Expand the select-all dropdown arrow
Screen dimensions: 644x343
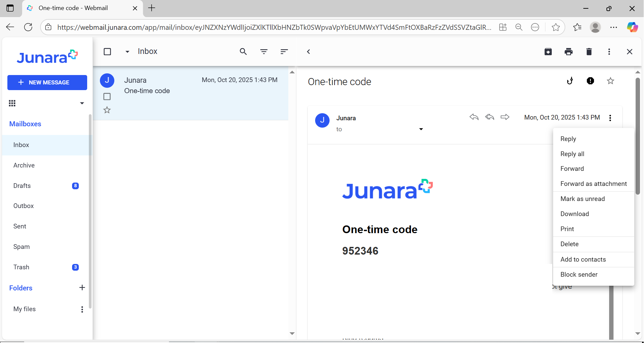click(x=127, y=52)
